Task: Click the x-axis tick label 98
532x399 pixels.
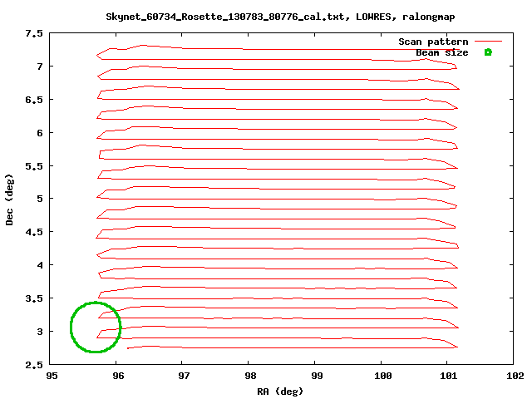Action: tap(250, 376)
